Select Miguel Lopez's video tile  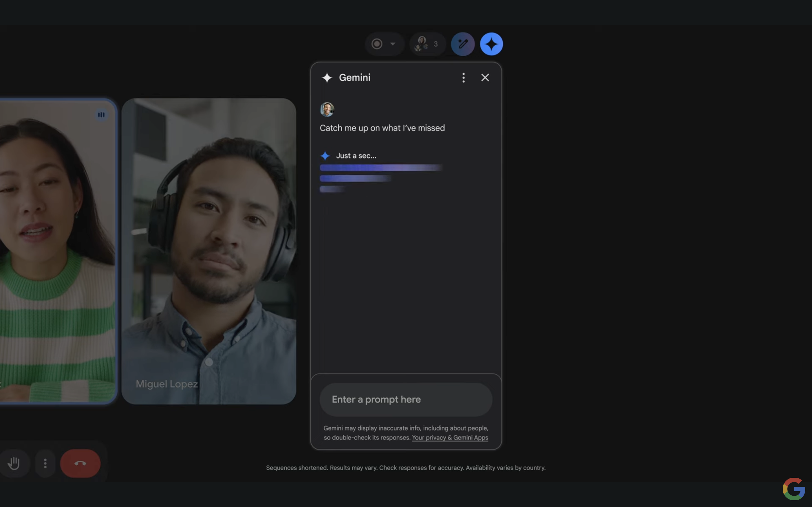pyautogui.click(x=209, y=251)
